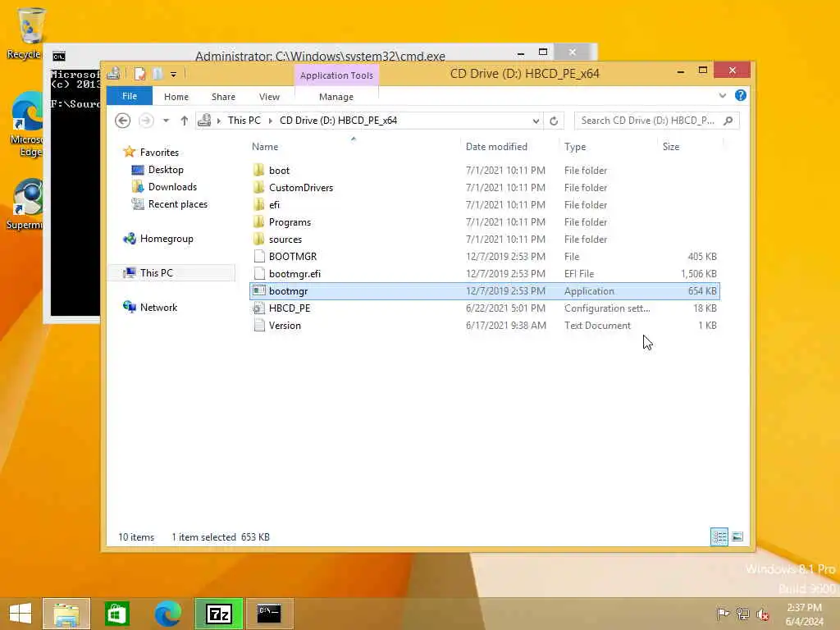The image size is (840, 630).
Task: Open File Explorer from the taskbar
Action: point(66,614)
